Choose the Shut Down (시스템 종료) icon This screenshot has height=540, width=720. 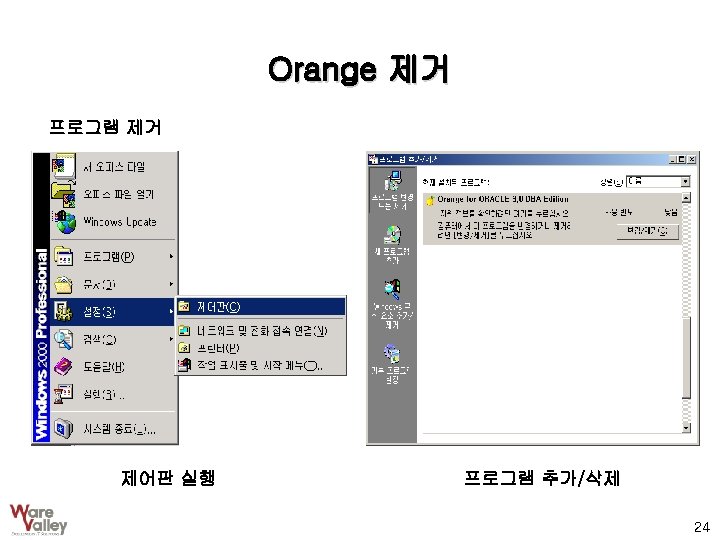click(63, 428)
